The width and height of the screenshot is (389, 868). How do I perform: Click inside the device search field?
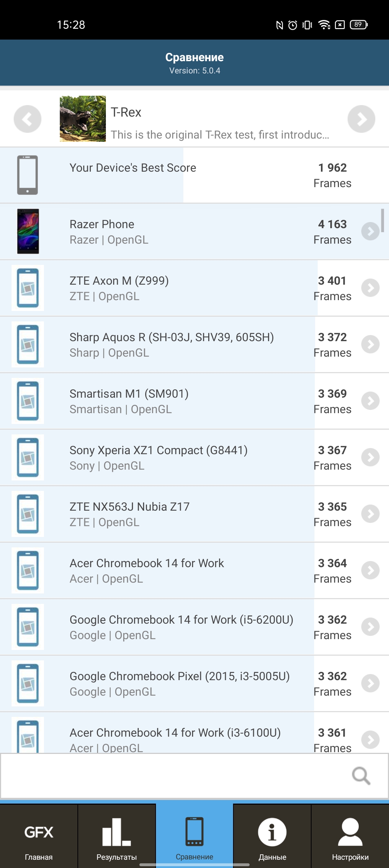173,776
